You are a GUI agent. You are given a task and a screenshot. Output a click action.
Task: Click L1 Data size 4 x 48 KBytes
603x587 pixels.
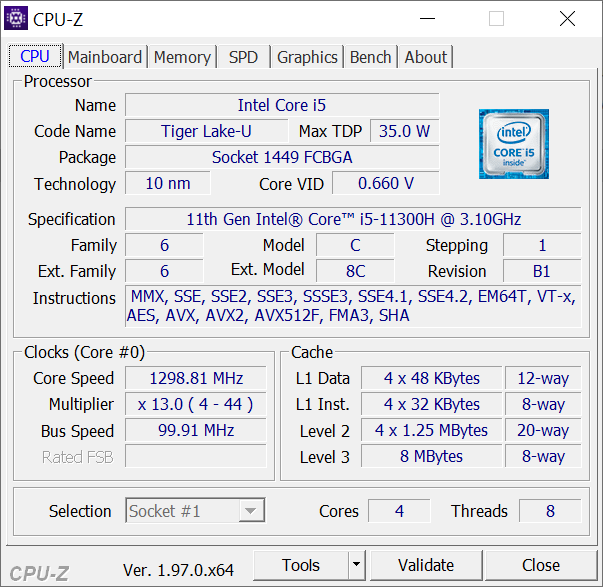coord(431,378)
